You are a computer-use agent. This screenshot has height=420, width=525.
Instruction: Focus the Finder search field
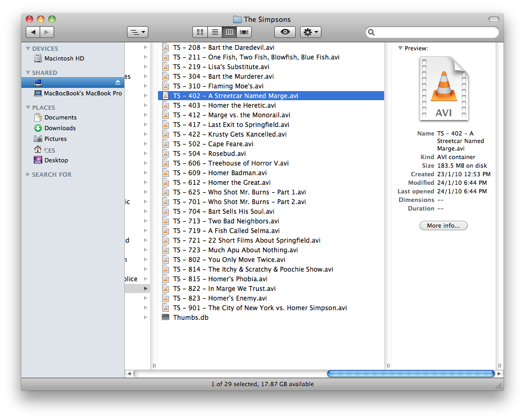coord(432,32)
